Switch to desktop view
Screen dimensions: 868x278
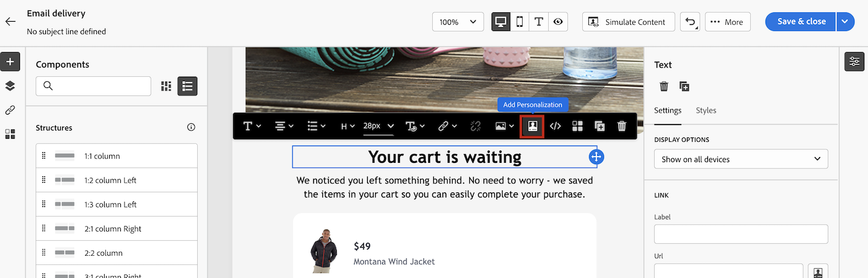pyautogui.click(x=501, y=22)
